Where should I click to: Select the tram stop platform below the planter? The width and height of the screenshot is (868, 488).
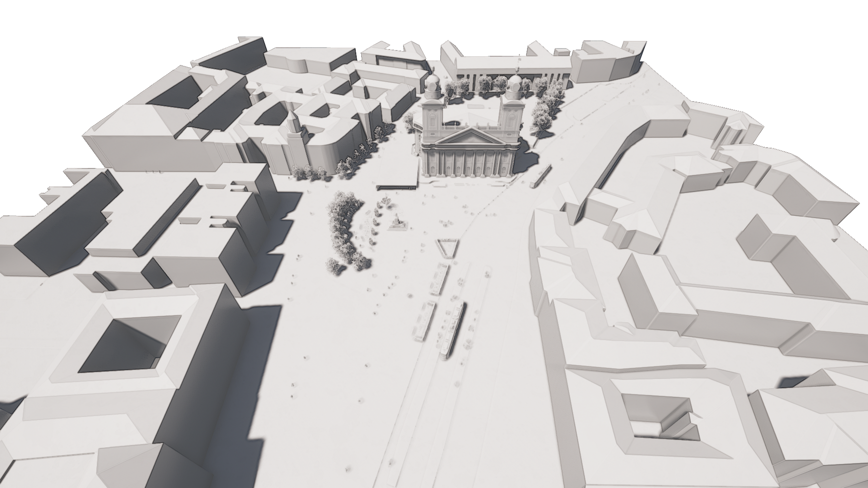(440, 279)
